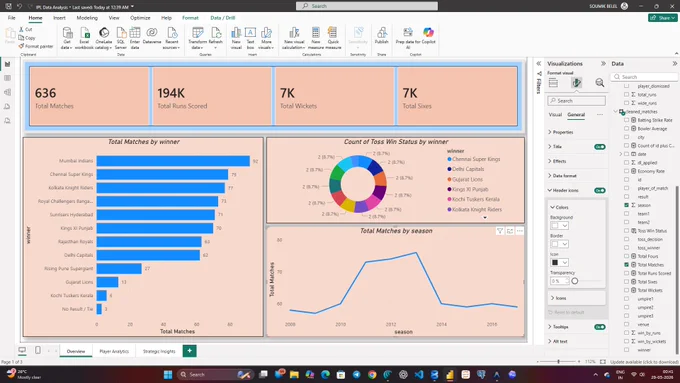Open the OneLake catalog
Screen dimensions: 680x383
click(104, 38)
